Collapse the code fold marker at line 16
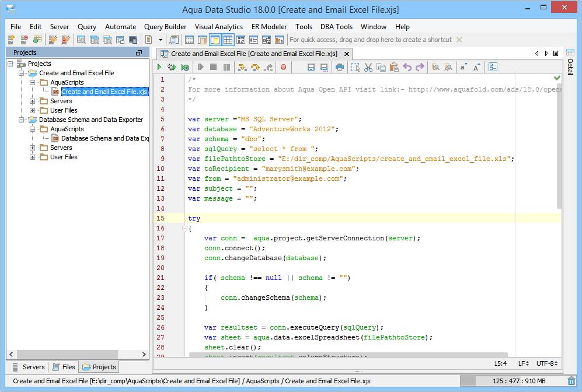 184,229
